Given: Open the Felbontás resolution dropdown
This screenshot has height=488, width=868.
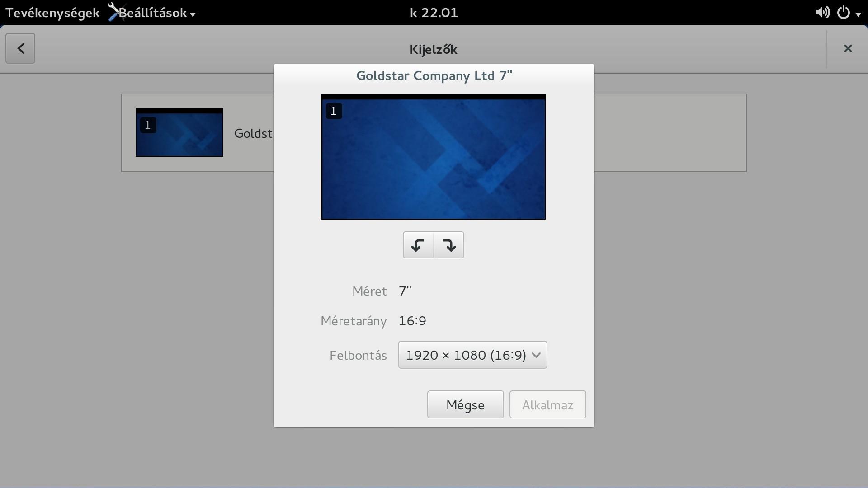Looking at the screenshot, I should 472,355.
